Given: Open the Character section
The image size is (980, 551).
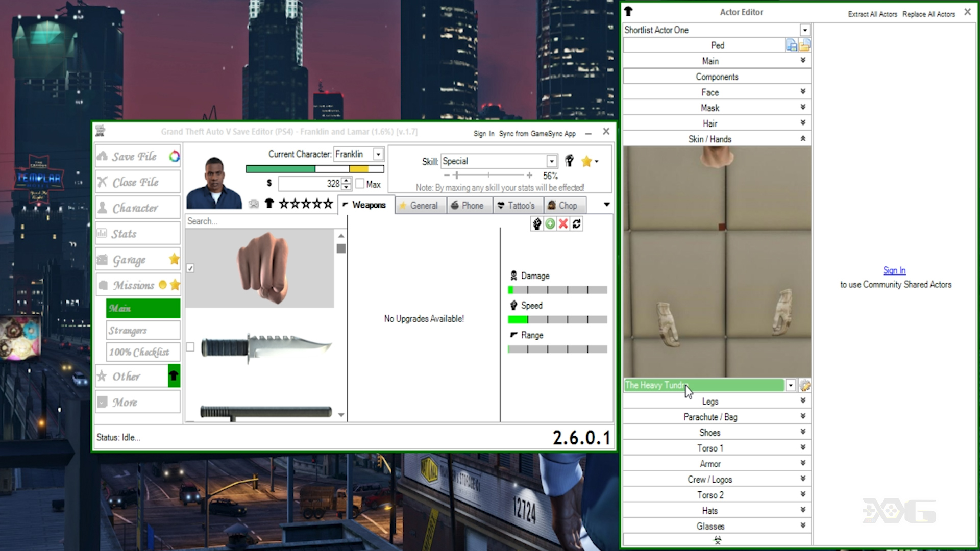Looking at the screenshot, I should [138, 208].
